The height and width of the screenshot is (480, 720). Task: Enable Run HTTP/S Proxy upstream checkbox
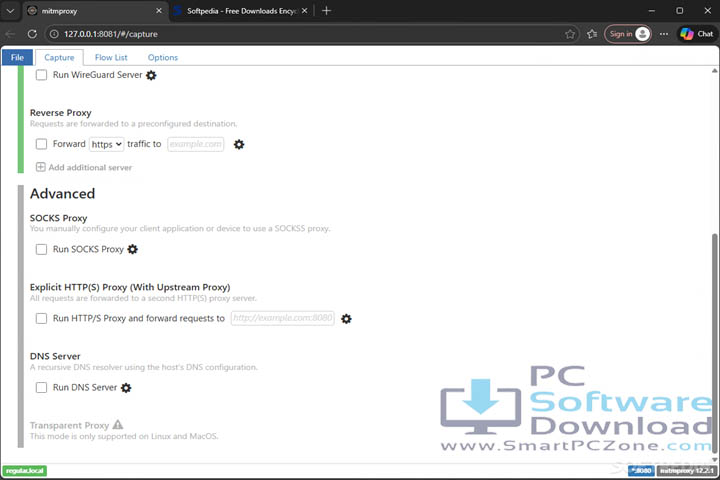tap(41, 318)
